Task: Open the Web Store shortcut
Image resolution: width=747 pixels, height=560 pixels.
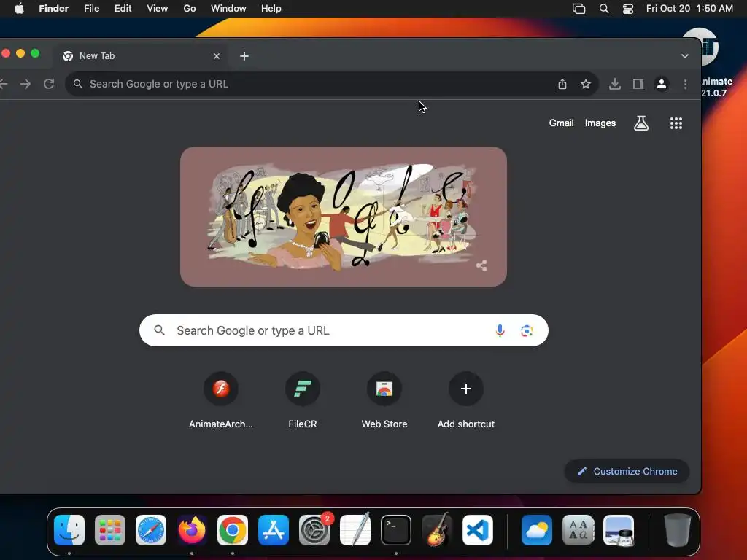Action: 384,401
